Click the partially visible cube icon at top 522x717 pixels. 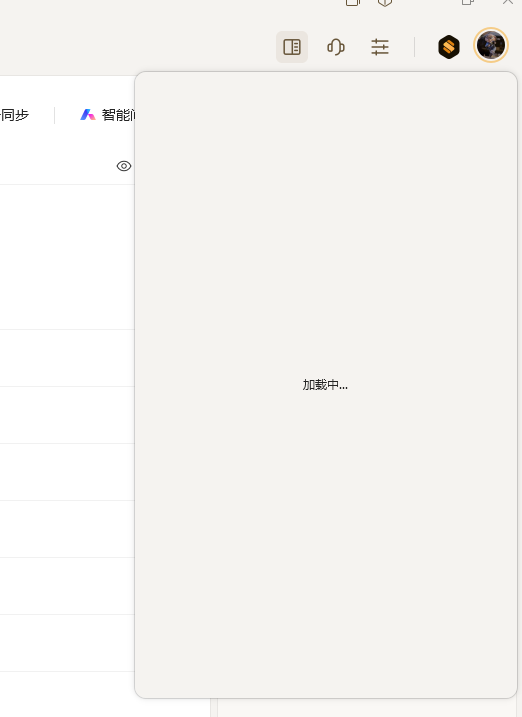(385, 3)
